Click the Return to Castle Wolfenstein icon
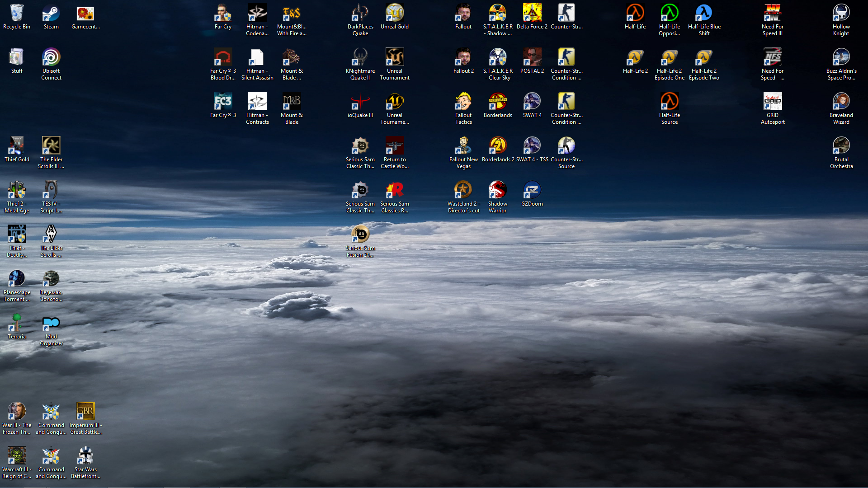Viewport: 868px width, 488px height. click(395, 146)
